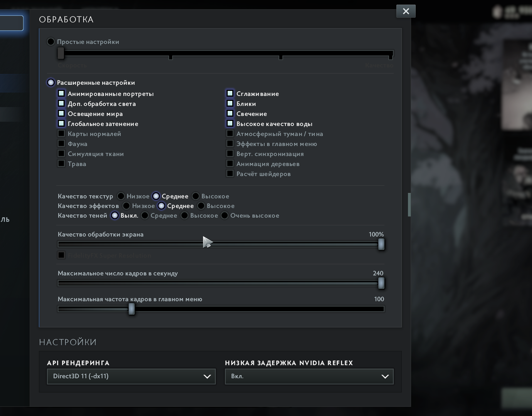The image size is (532, 416).
Task: Set Качество теней to Среднее
Action: tap(145, 215)
